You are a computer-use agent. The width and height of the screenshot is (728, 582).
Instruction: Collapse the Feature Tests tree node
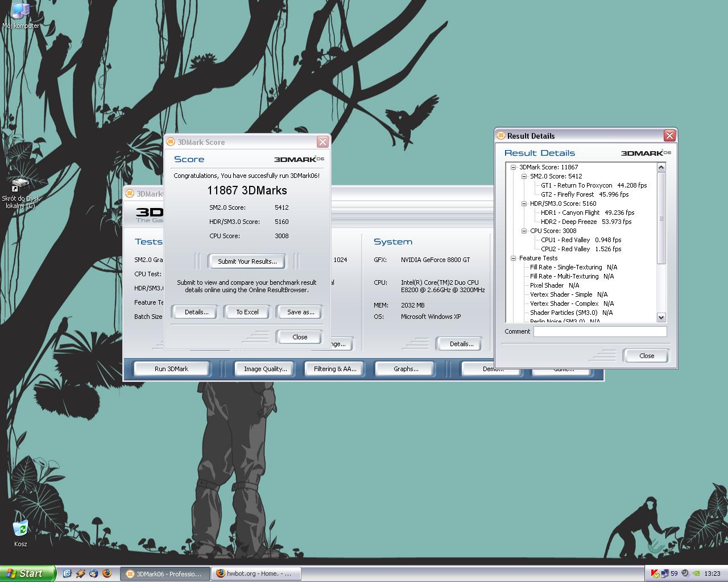coord(513,258)
